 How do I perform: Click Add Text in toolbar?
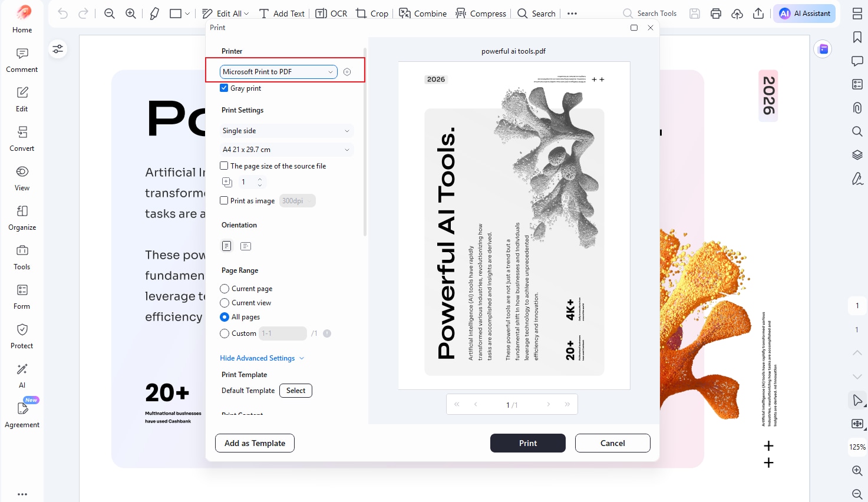click(x=282, y=13)
